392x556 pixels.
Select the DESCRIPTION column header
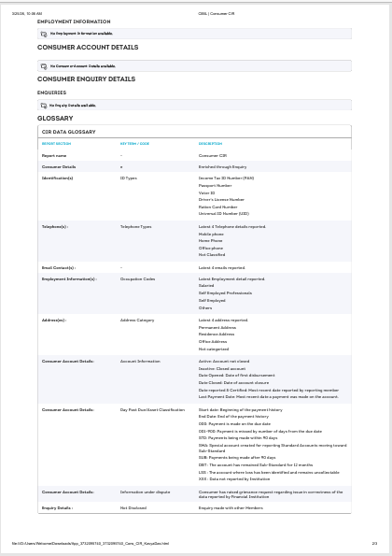point(210,144)
